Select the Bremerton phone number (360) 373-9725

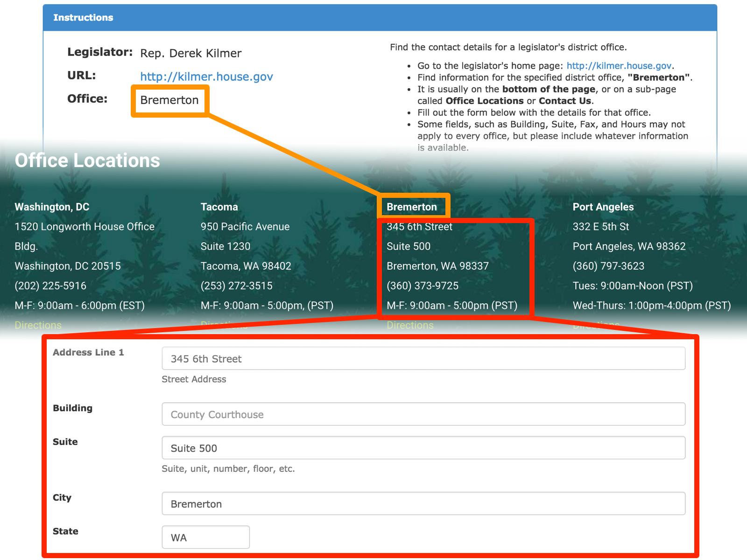click(x=423, y=286)
